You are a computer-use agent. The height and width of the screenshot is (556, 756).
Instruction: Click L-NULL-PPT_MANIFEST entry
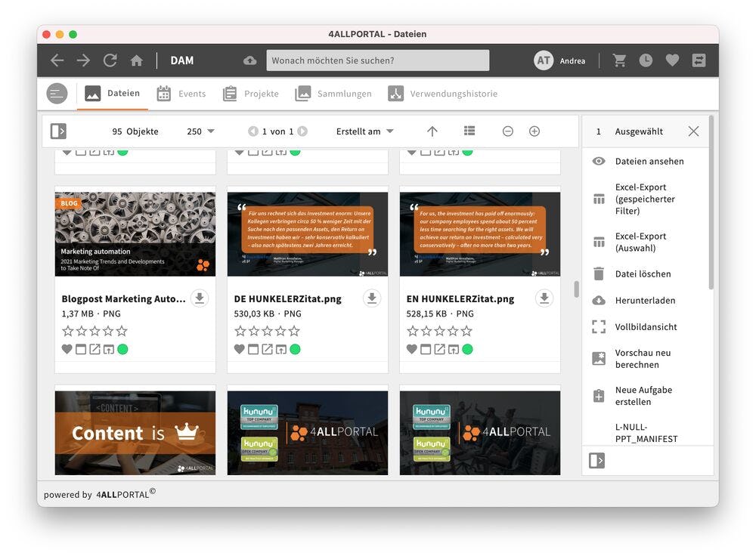pyautogui.click(x=646, y=433)
